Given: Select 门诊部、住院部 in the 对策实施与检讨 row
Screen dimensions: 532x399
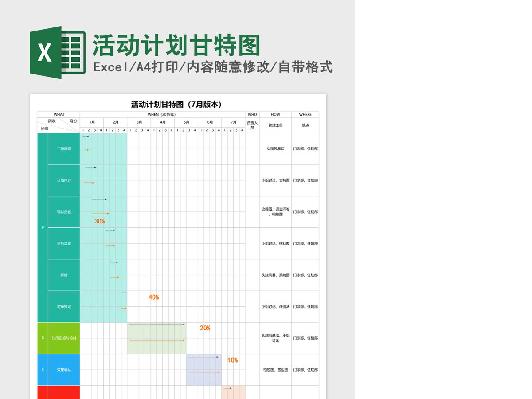Looking at the screenshot, I should [x=305, y=338].
